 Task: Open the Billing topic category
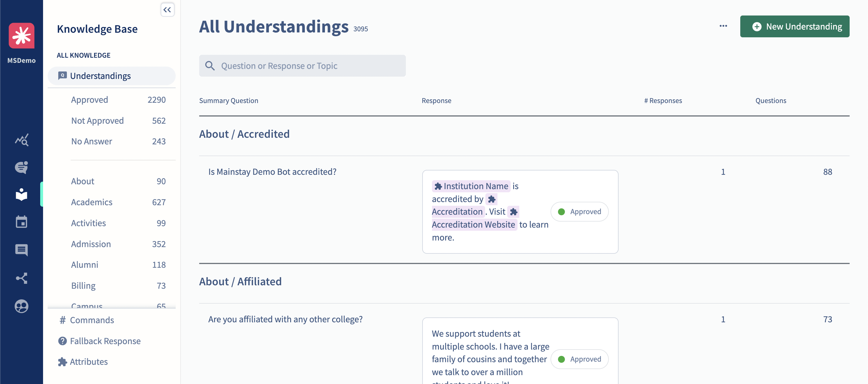[118, 286]
